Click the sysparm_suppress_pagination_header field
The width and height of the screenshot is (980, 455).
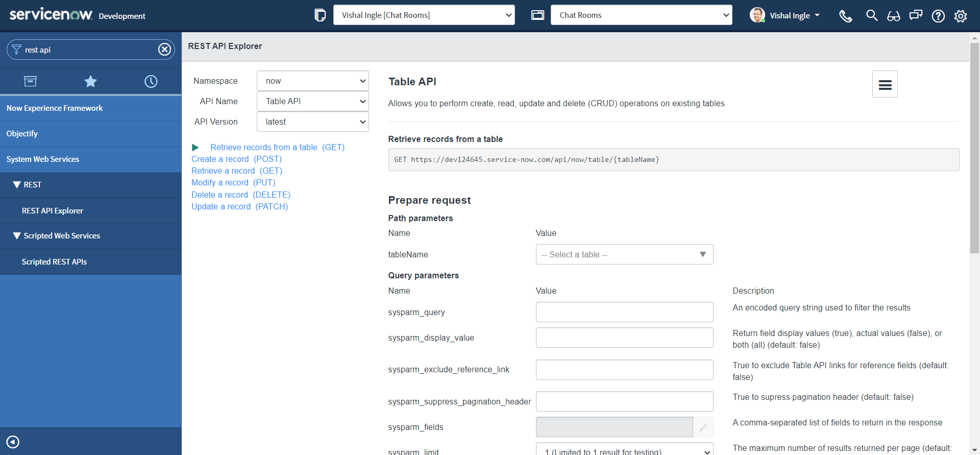624,401
